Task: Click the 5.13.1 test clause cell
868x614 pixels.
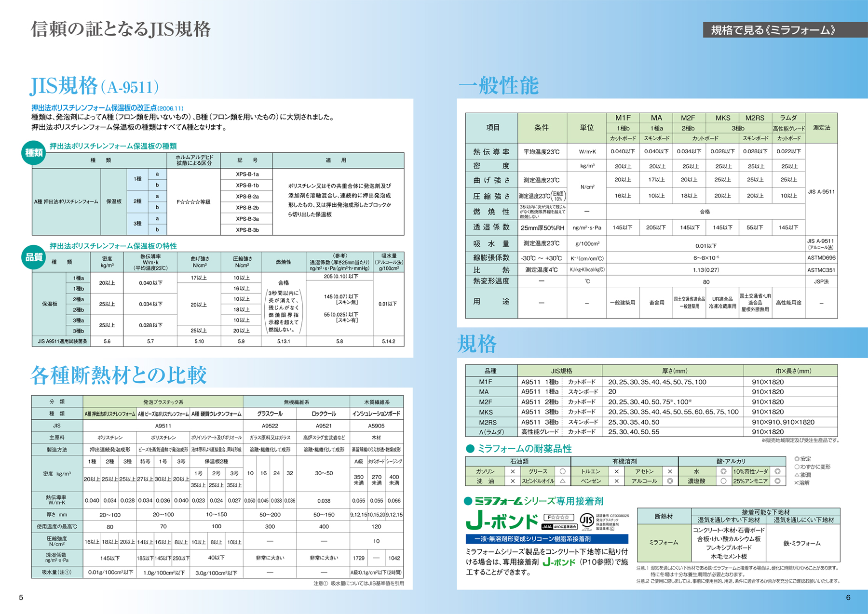Action: 284,341
